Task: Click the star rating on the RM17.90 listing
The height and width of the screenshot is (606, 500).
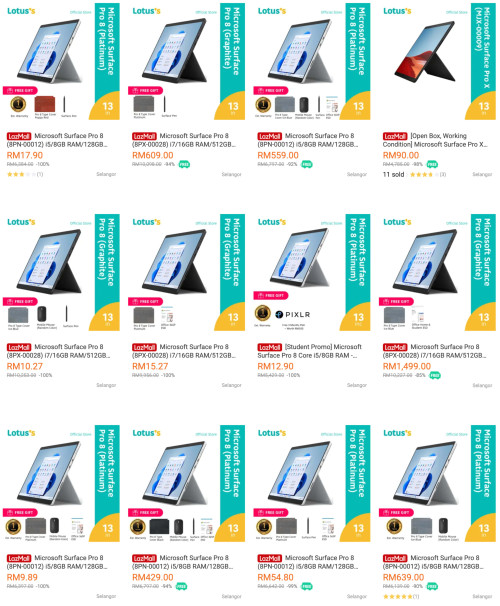Action: click(21, 174)
